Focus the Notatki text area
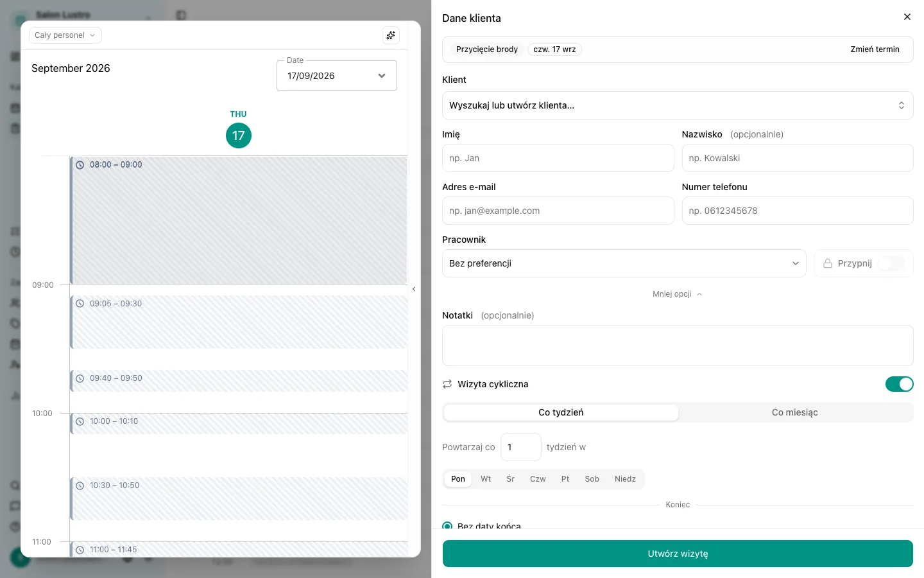The height and width of the screenshot is (578, 924). coord(678,346)
